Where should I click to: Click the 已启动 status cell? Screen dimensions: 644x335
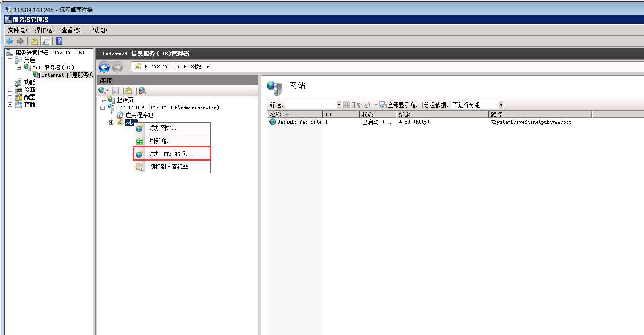pyautogui.click(x=377, y=122)
